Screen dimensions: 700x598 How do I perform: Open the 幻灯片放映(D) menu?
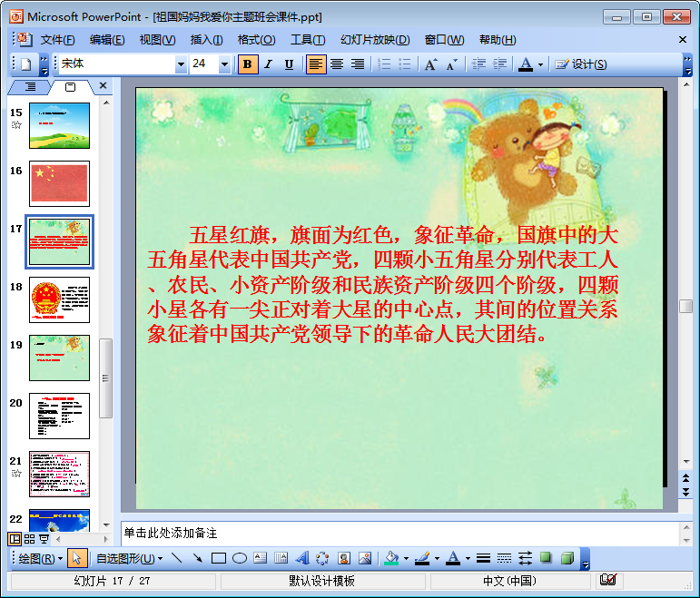(375, 40)
